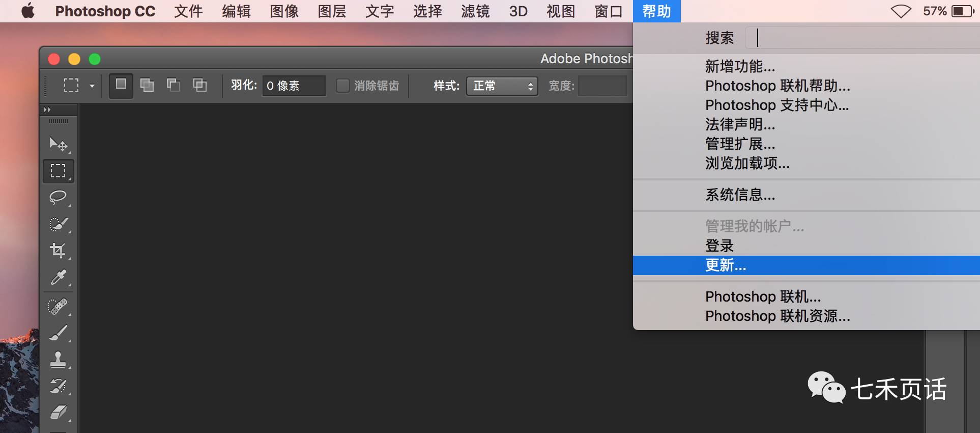Choose 法律声明... menu item
This screenshot has width=980, height=433.
click(x=806, y=124)
